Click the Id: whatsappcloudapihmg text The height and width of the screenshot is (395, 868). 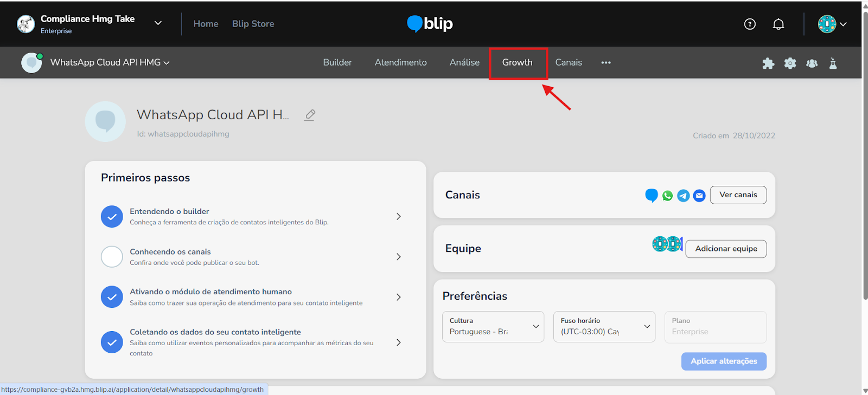(183, 134)
